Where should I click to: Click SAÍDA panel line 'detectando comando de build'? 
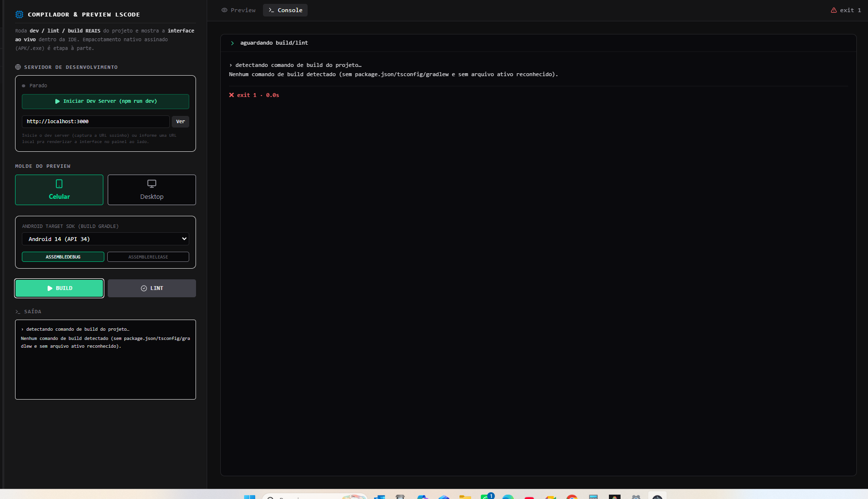pos(75,329)
